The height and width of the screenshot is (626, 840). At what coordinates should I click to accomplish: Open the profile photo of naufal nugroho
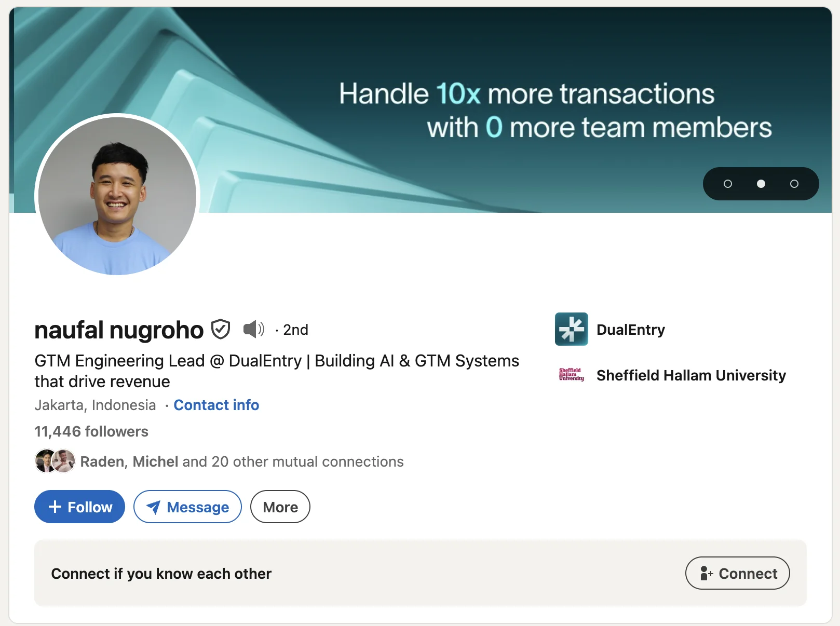tap(117, 196)
